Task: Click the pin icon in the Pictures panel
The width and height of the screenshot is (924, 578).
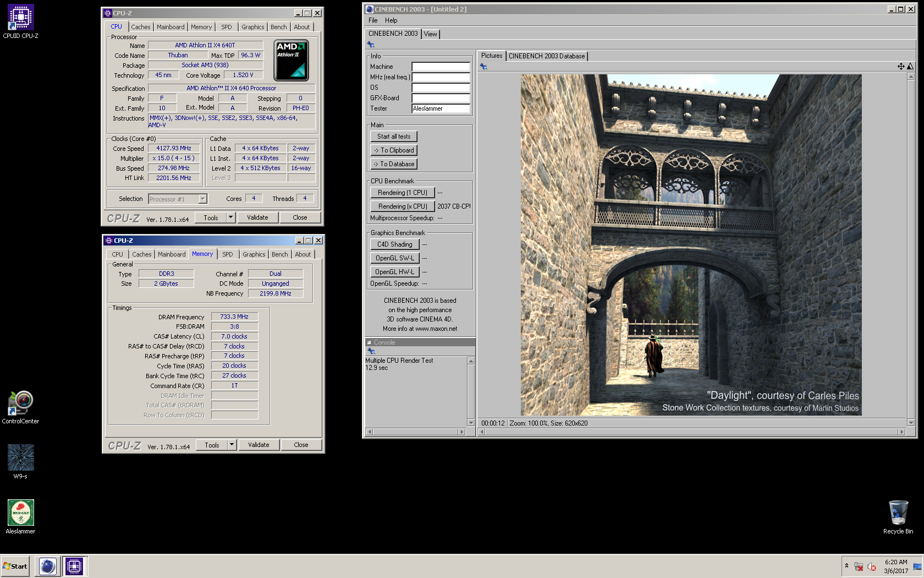Action: (x=483, y=67)
